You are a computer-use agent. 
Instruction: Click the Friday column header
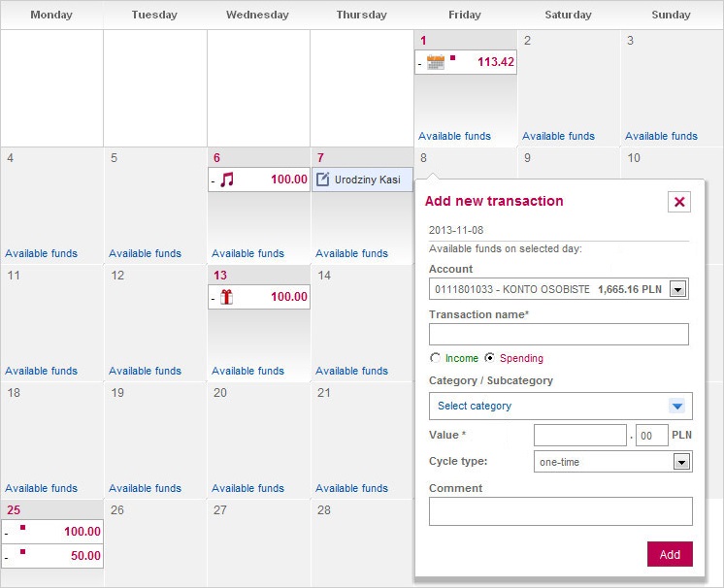click(x=465, y=15)
